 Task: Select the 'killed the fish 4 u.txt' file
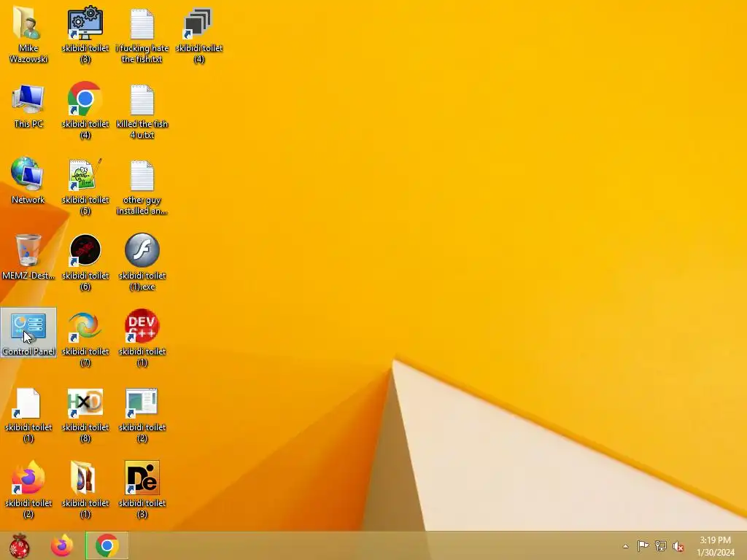(142, 112)
